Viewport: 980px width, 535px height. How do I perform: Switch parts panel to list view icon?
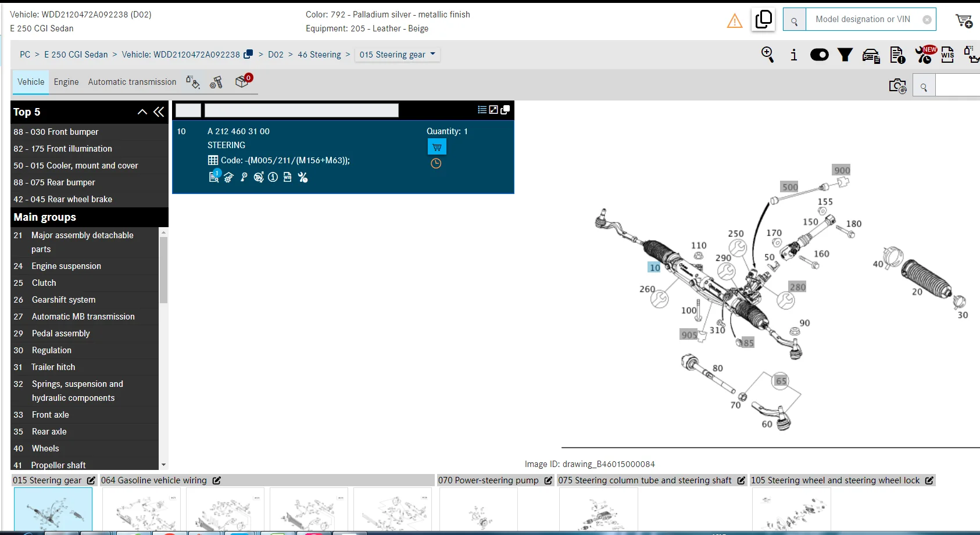482,110
